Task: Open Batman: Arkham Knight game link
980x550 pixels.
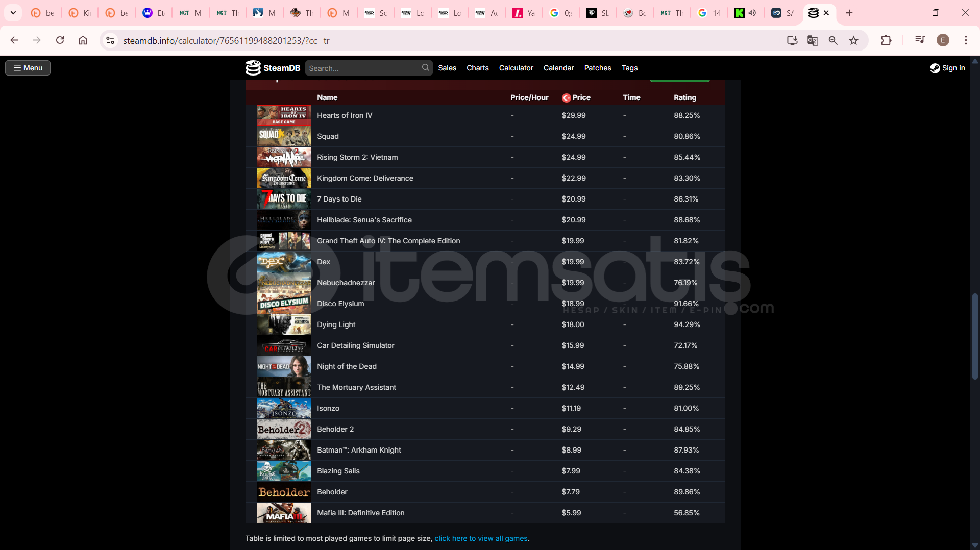Action: (x=359, y=450)
